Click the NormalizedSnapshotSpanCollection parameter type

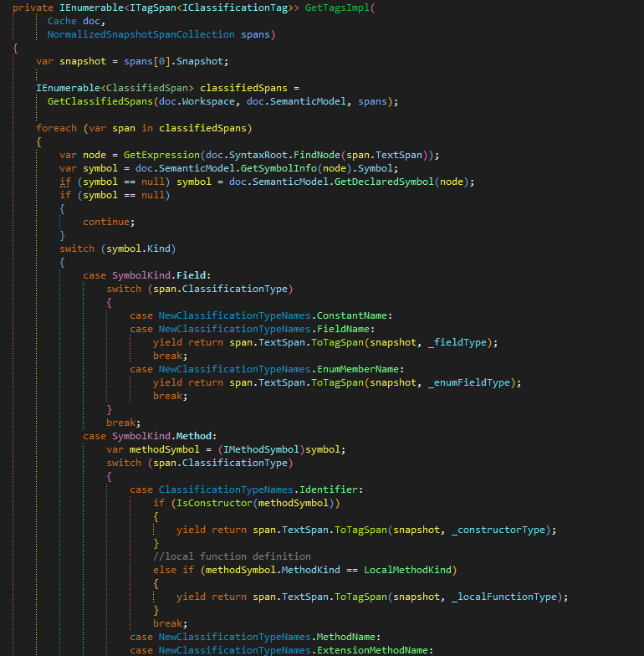coord(141,34)
